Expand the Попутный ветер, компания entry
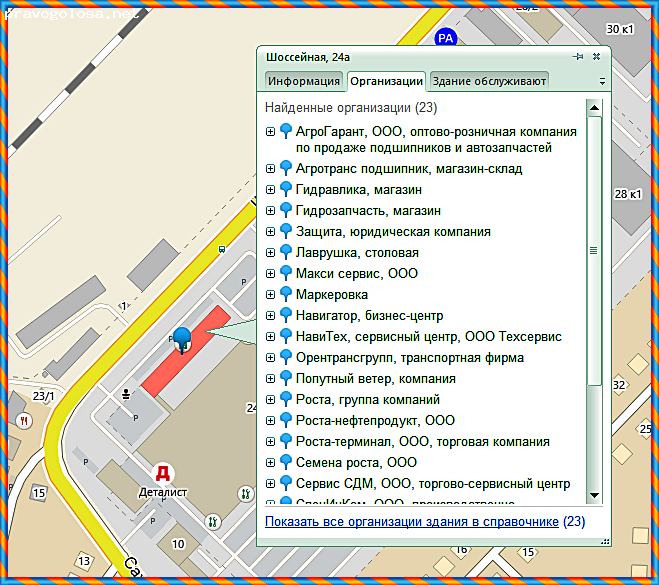The height and width of the screenshot is (585, 659). point(270,378)
